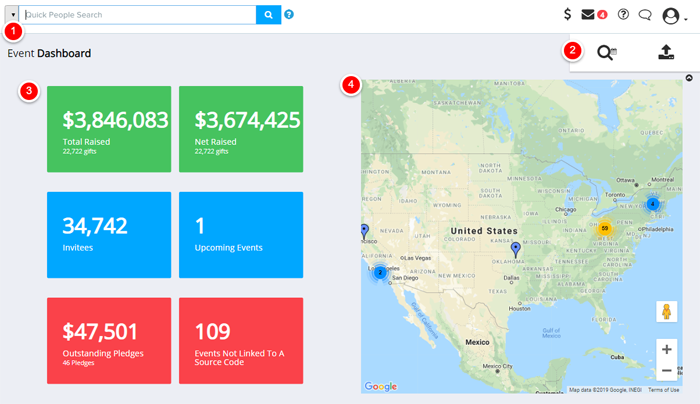Select the Street View pegman icon
The width and height of the screenshot is (700, 404).
(x=666, y=312)
